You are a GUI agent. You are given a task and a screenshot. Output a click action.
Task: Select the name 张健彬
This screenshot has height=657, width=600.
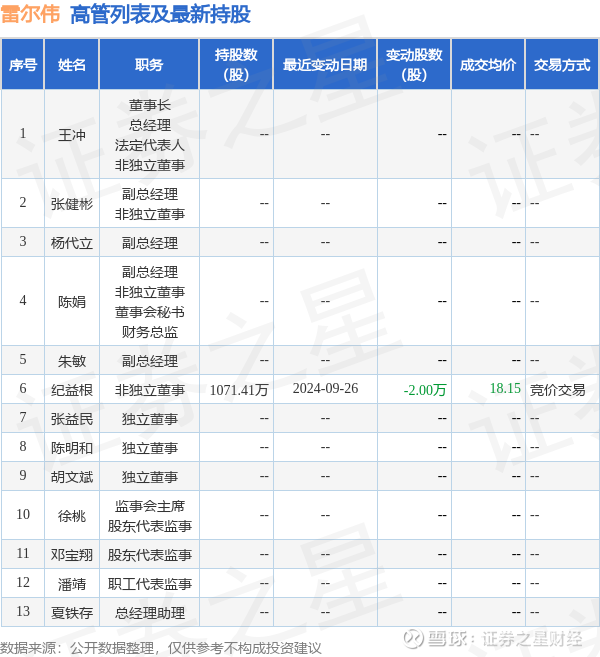point(72,204)
